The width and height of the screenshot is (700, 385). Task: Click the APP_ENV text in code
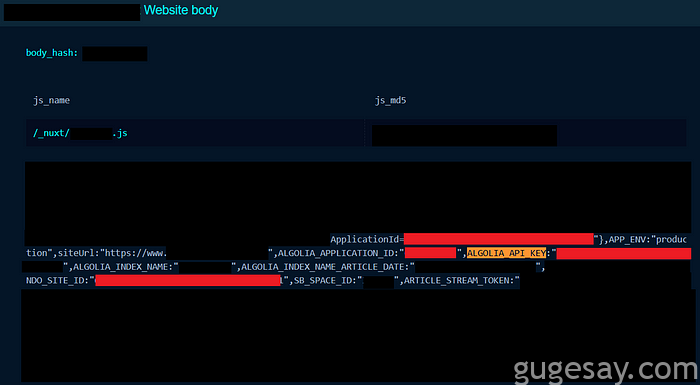tap(629, 239)
